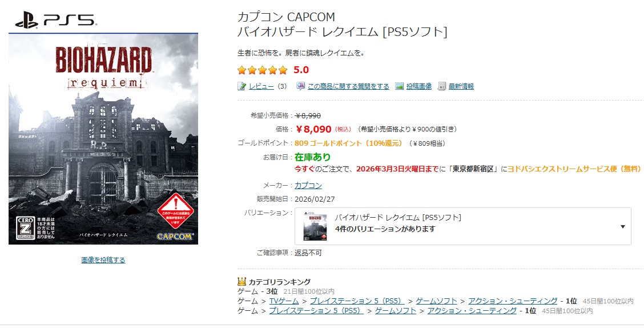644x328 pixels.
Task: Click the review pencil icon
Action: pyautogui.click(x=241, y=86)
